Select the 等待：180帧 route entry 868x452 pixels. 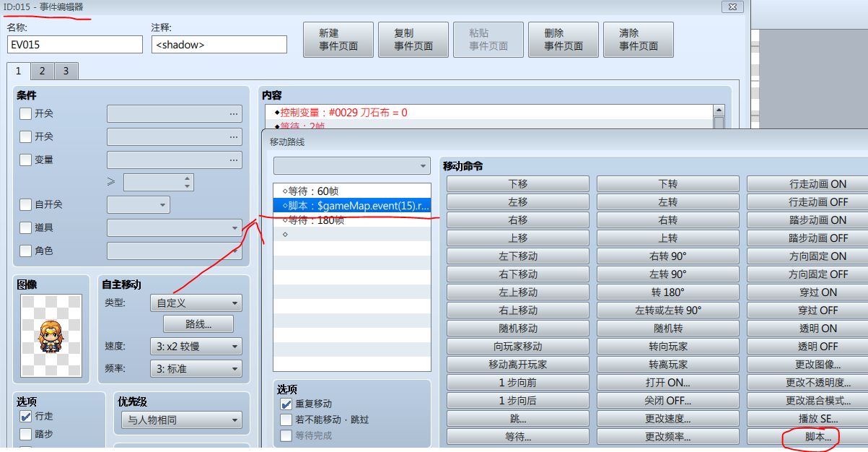point(352,220)
